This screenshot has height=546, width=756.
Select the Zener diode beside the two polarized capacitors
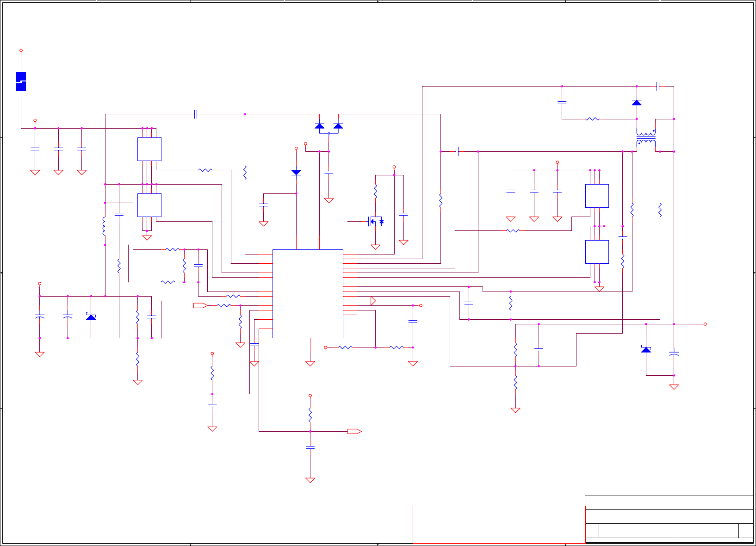[x=91, y=316]
